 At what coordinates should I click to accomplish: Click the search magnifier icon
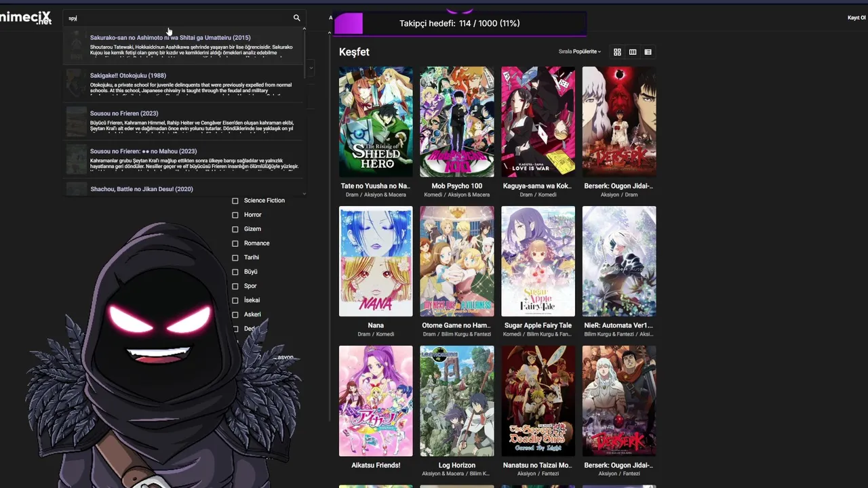[x=296, y=18]
